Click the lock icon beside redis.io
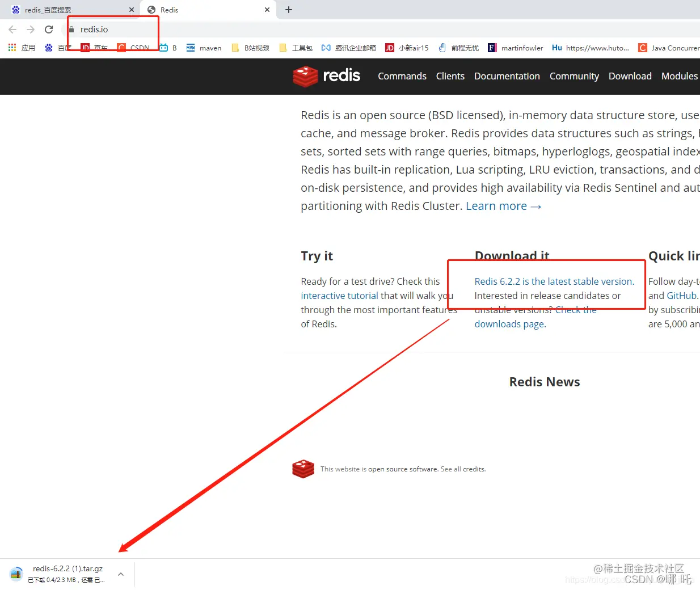The height and width of the screenshot is (590, 700). tap(71, 29)
